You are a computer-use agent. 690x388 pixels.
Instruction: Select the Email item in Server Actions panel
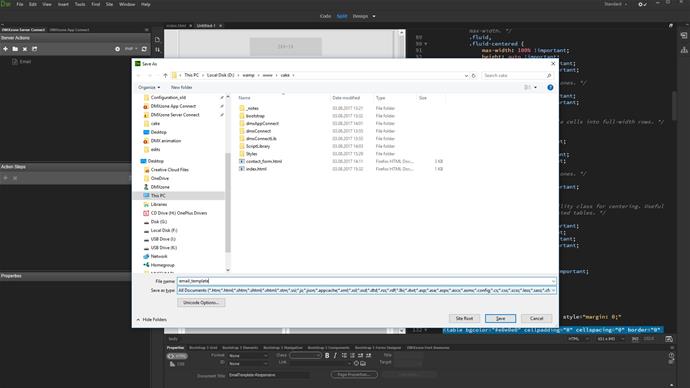(25, 62)
